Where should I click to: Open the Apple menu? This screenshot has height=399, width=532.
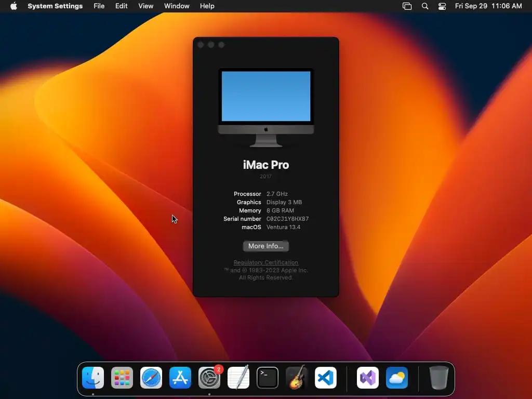14,6
